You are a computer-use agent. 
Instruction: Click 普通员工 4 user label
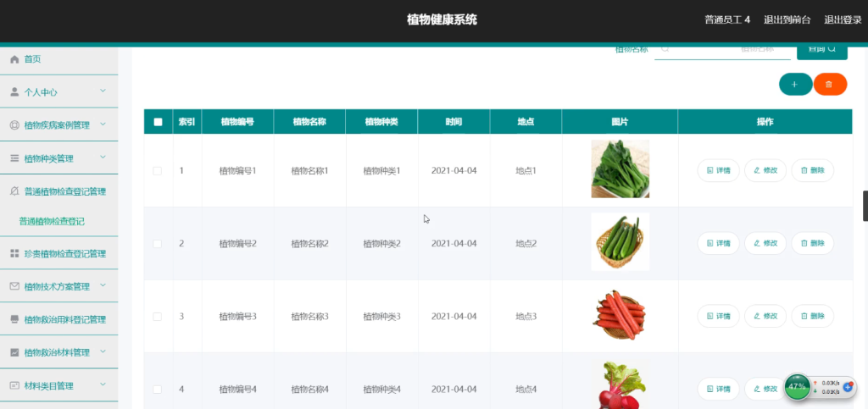(727, 19)
